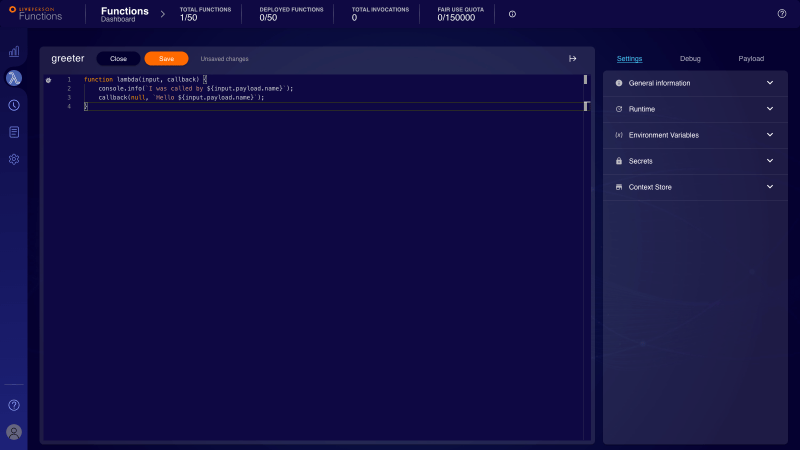Image resolution: width=800 pixels, height=450 pixels.
Task: Place cursor on callback(null code line
Action: (181, 97)
